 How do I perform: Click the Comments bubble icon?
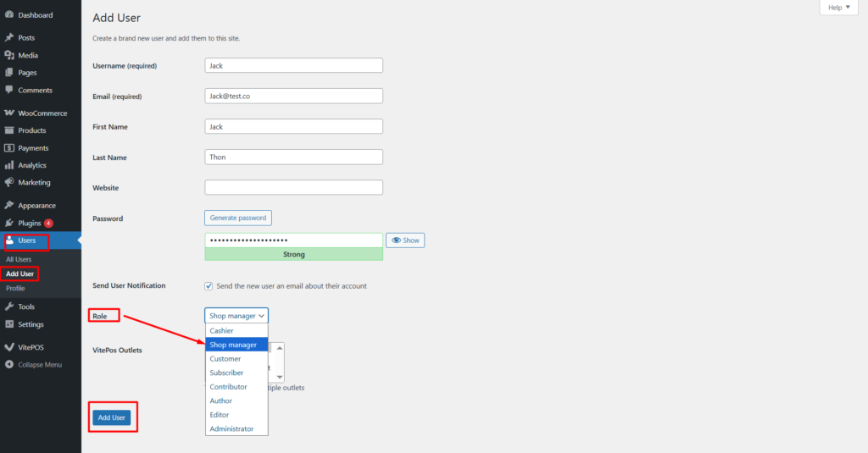click(x=9, y=90)
